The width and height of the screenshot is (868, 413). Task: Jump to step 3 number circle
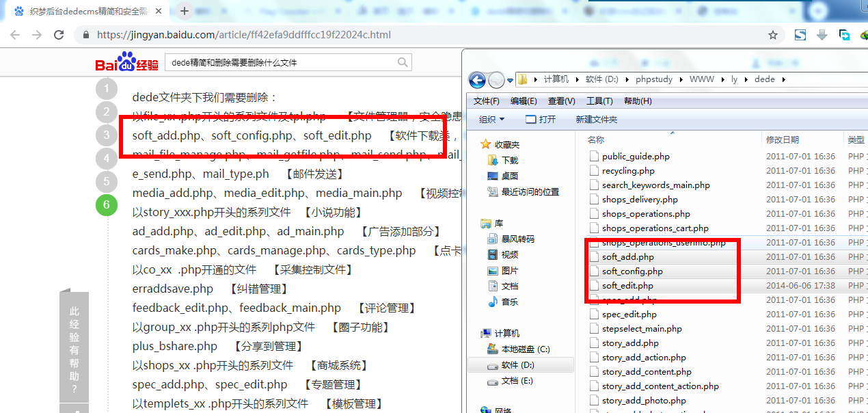pyautogui.click(x=106, y=135)
